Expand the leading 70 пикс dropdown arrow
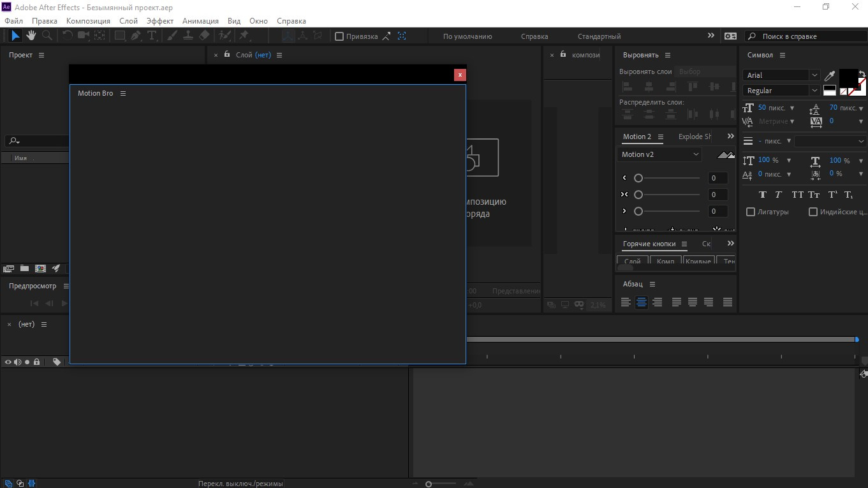Viewport: 868px width, 488px height. pyautogui.click(x=862, y=108)
